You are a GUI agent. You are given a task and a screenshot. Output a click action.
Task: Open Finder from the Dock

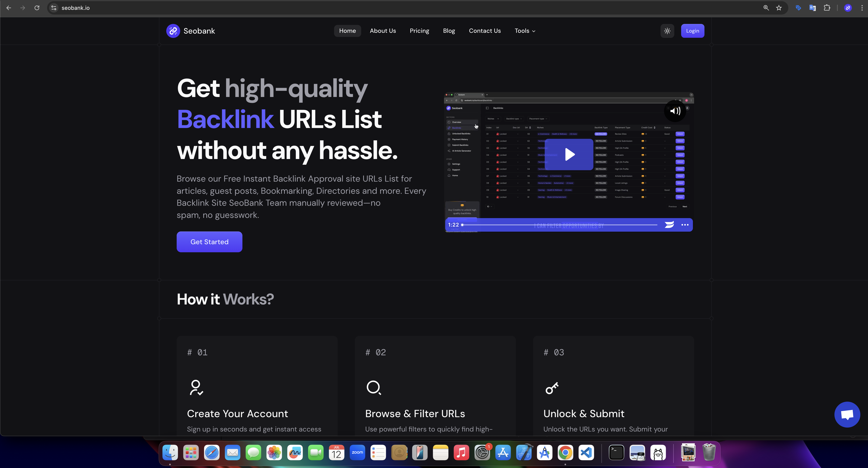pyautogui.click(x=170, y=452)
